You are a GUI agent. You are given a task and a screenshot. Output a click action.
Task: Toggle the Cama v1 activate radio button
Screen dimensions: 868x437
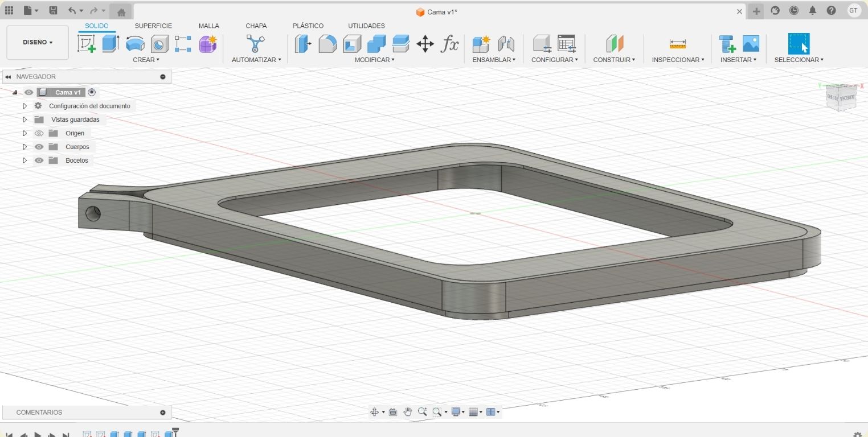coord(92,92)
